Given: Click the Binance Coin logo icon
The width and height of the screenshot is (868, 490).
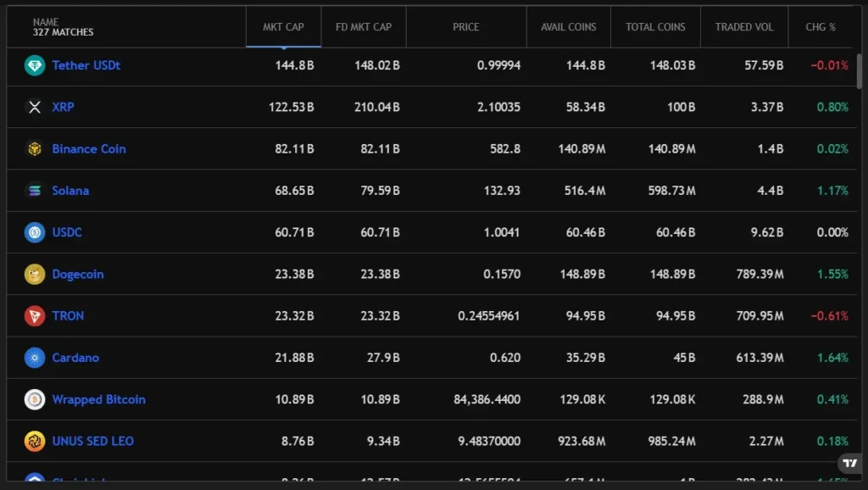Looking at the screenshot, I should click(x=35, y=148).
